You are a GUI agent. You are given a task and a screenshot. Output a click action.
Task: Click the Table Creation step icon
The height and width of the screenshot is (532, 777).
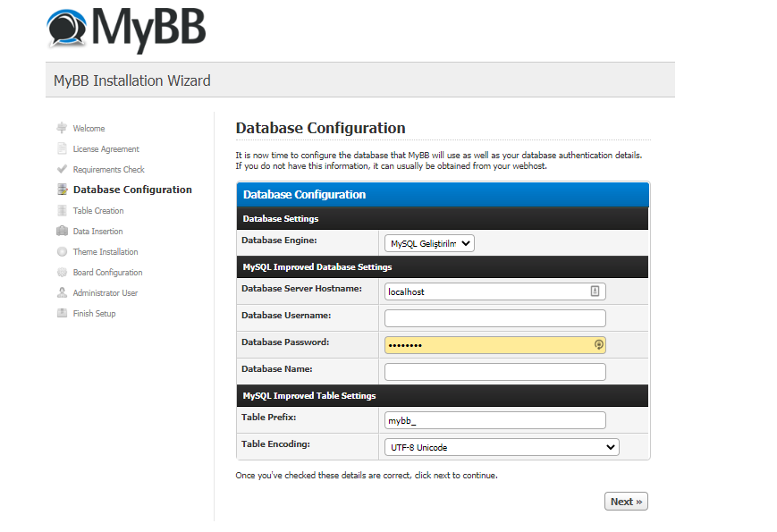tap(62, 210)
